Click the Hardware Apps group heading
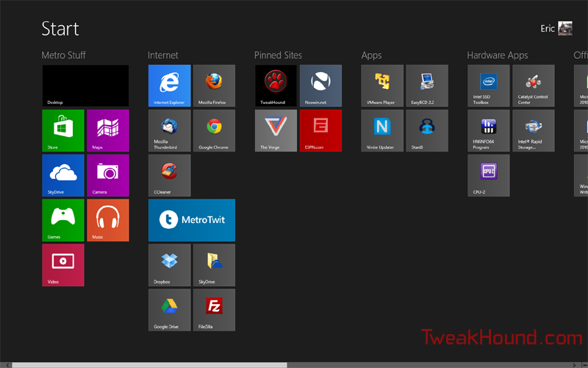 point(498,56)
